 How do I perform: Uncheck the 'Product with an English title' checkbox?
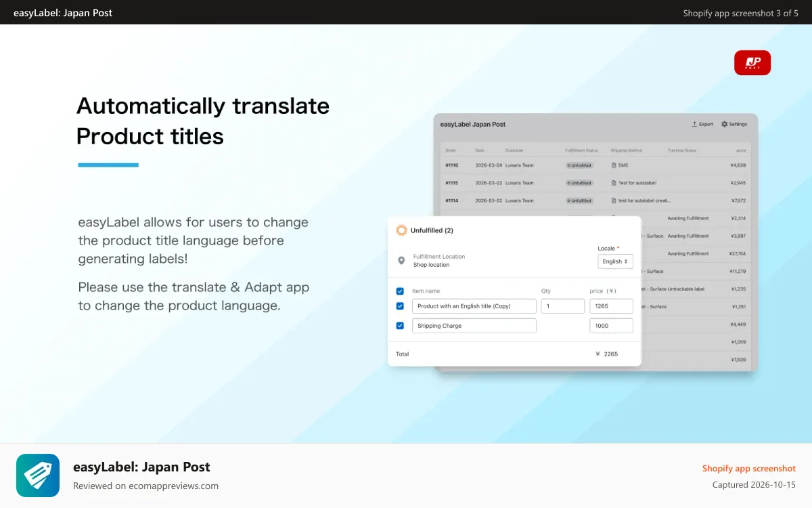coord(400,306)
